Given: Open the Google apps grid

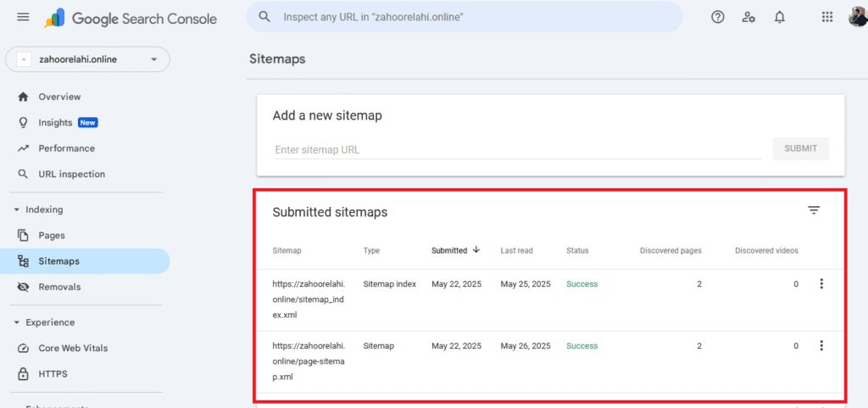Looking at the screenshot, I should (827, 17).
